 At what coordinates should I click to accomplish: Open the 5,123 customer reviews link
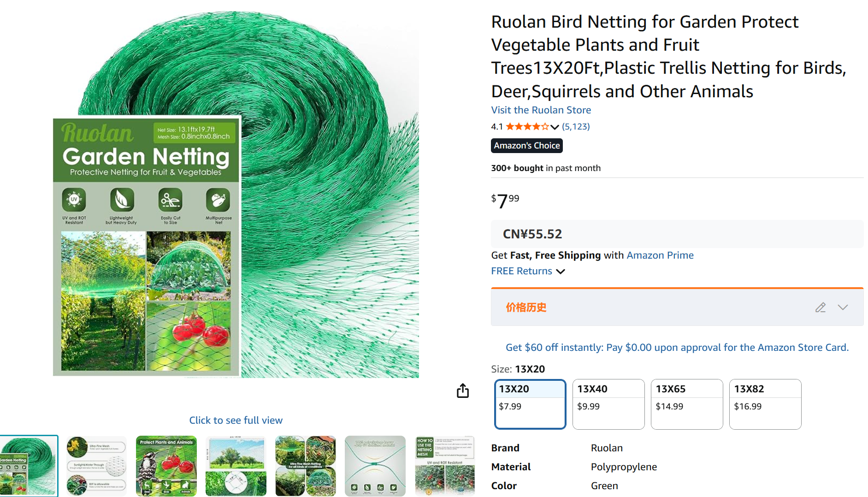point(576,127)
